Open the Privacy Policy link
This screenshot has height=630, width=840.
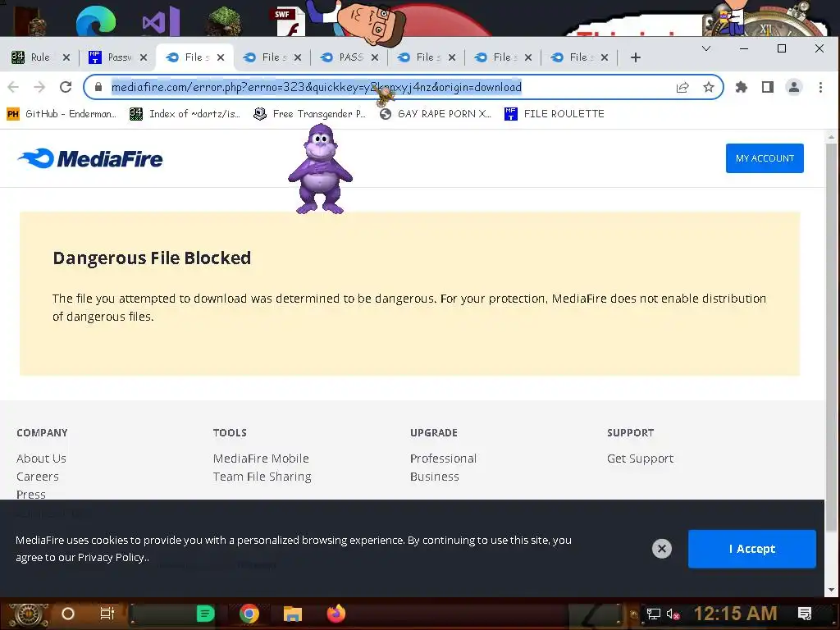point(112,558)
